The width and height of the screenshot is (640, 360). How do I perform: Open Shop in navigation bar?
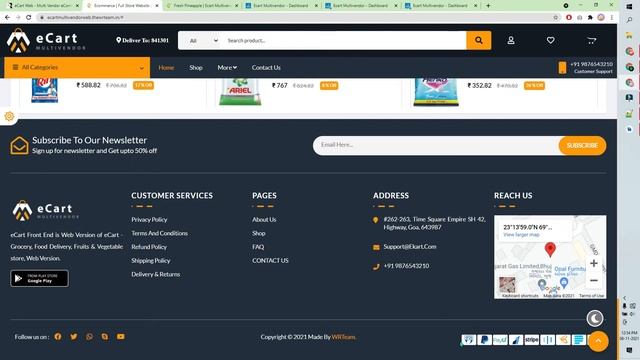click(x=196, y=67)
